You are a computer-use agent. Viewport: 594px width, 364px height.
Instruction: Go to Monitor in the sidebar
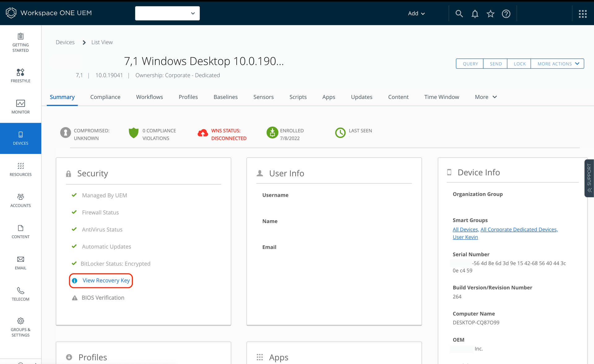coord(20,107)
